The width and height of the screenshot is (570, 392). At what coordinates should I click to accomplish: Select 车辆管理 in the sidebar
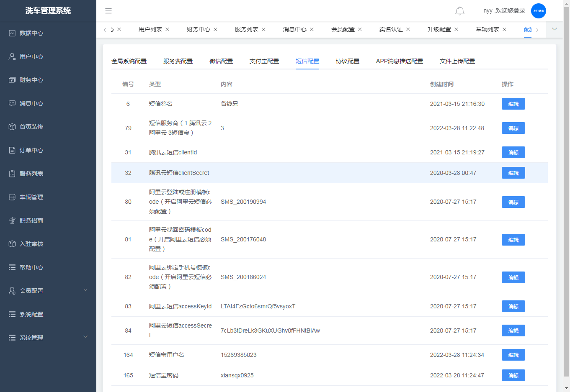(x=31, y=197)
